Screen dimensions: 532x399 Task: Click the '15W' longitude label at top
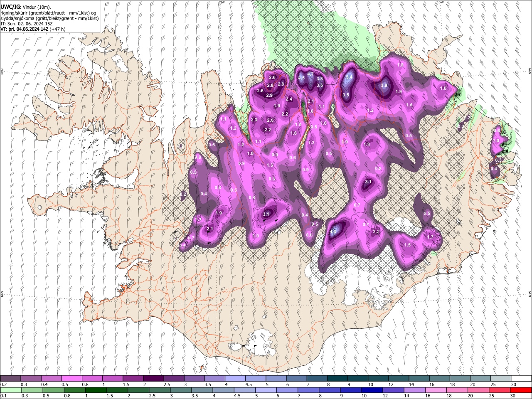(x=440, y=2)
